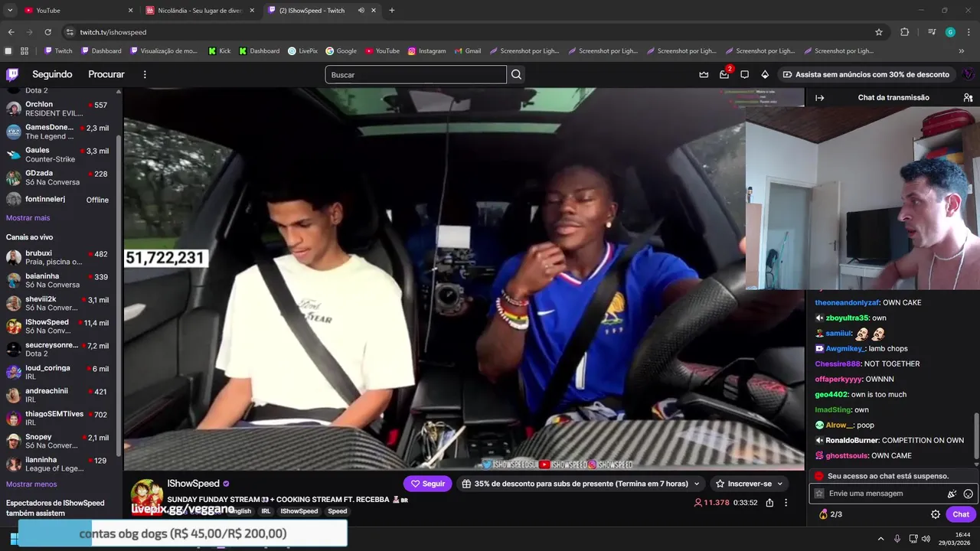
Task: Open stream more options vertical dots
Action: tap(786, 503)
